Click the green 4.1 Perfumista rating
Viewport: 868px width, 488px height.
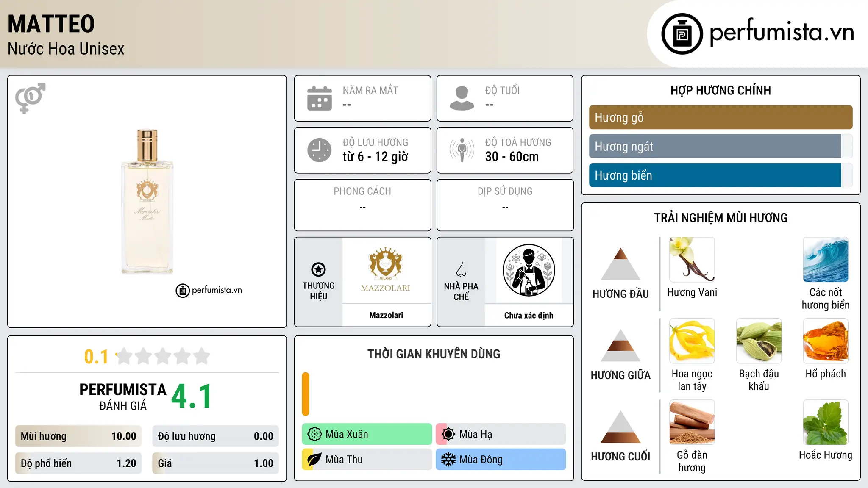192,396
